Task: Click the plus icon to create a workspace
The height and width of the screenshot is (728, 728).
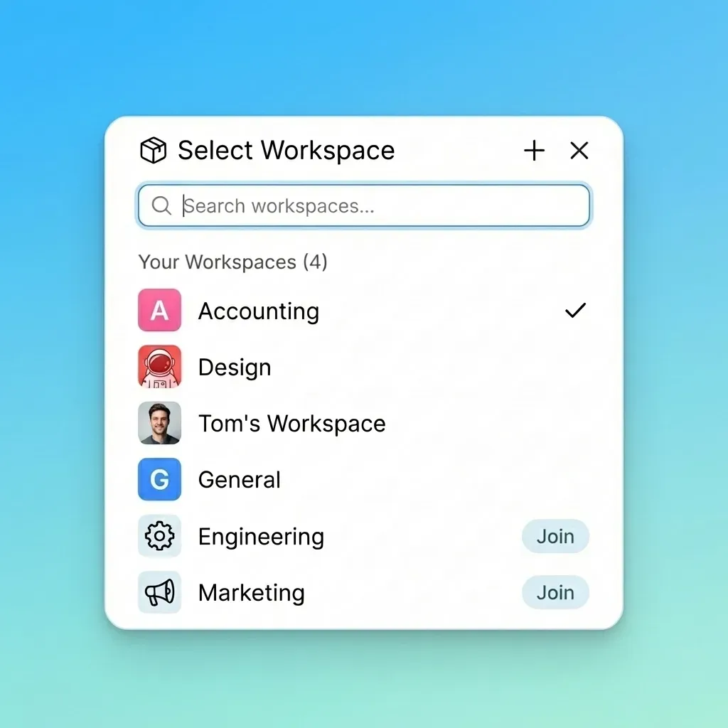Action: point(534,150)
